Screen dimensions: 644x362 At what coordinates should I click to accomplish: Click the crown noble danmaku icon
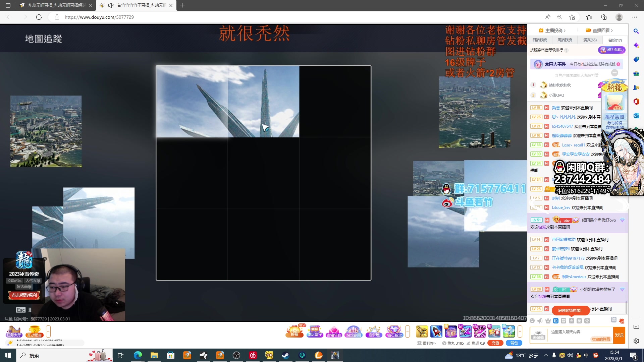[x=548, y=321]
